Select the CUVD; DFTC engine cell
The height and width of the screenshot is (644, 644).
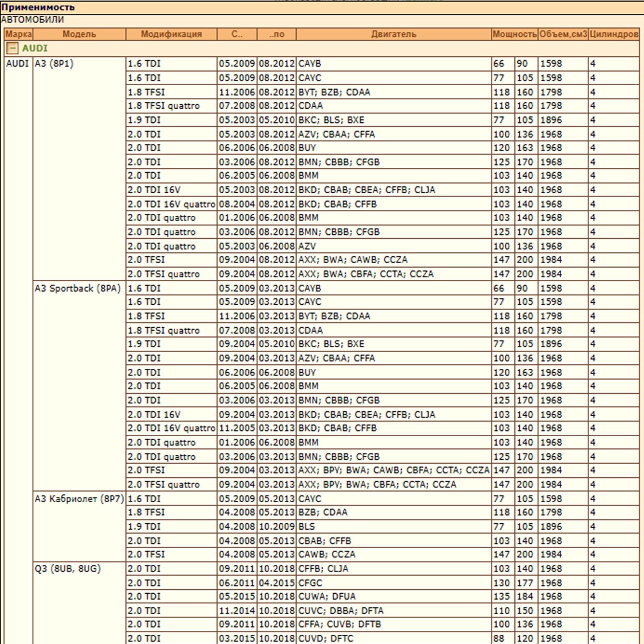pos(326,638)
